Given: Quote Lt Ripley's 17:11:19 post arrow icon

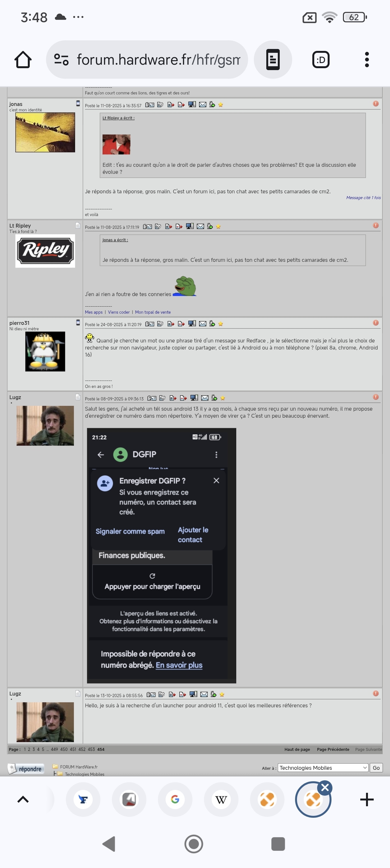Looking at the screenshot, I should (x=169, y=226).
